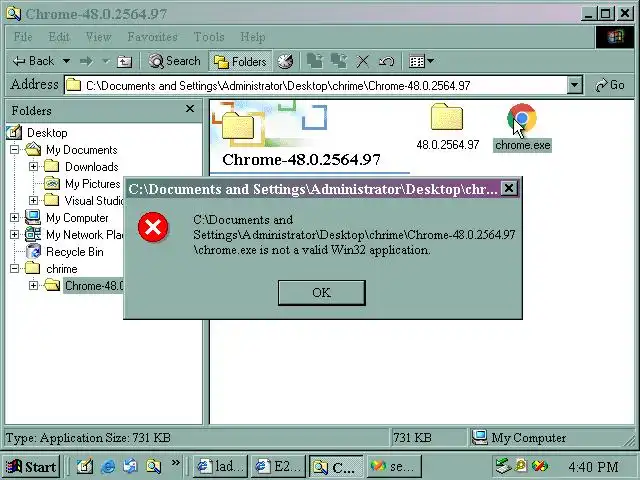This screenshot has width=640, height=480.
Task: Open the Edit menu
Action: tap(59, 37)
